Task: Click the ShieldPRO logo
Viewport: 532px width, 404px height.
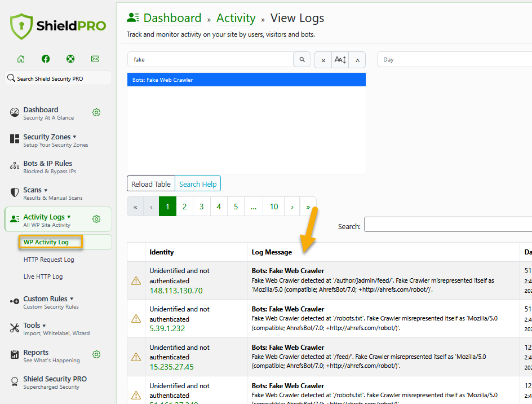Action: [x=57, y=26]
